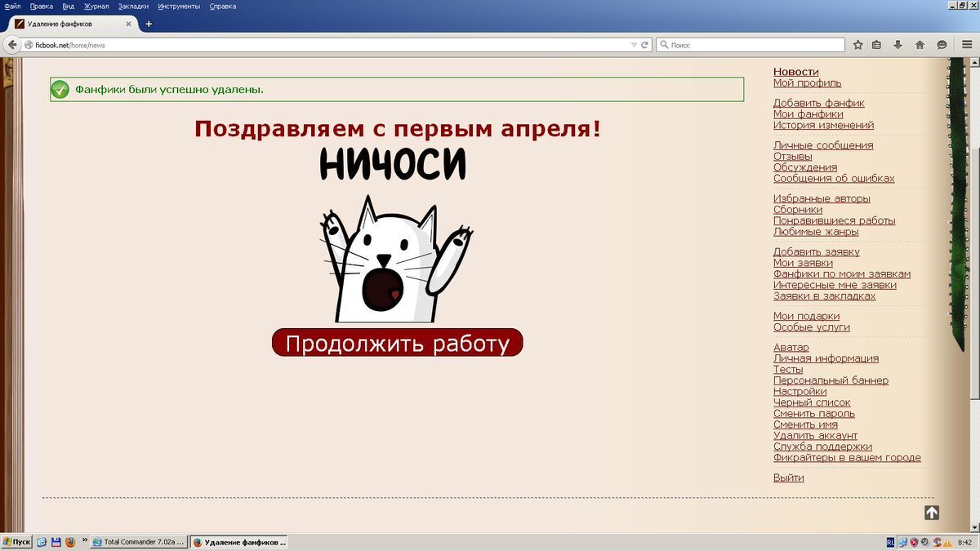This screenshot has width=980, height=551.
Task: Click the Удалить аккаунт link
Action: (816, 435)
